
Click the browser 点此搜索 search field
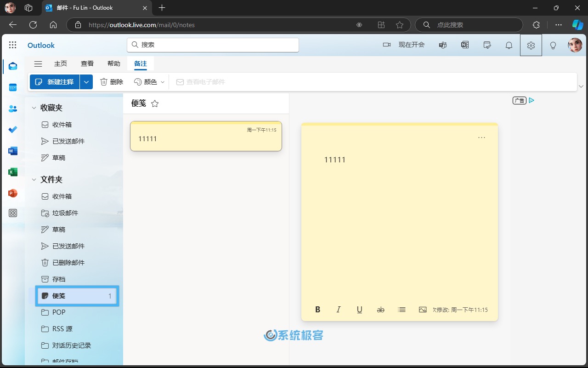coord(469,25)
